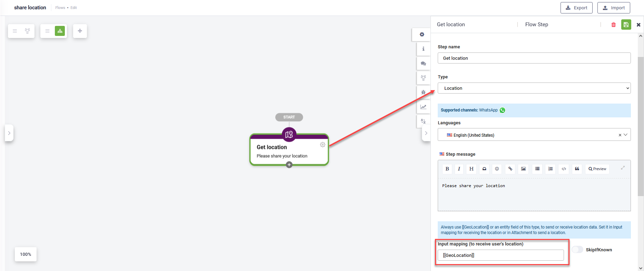The image size is (644, 271).
Task: Toggle the SkipIfKnown switch
Action: point(577,250)
